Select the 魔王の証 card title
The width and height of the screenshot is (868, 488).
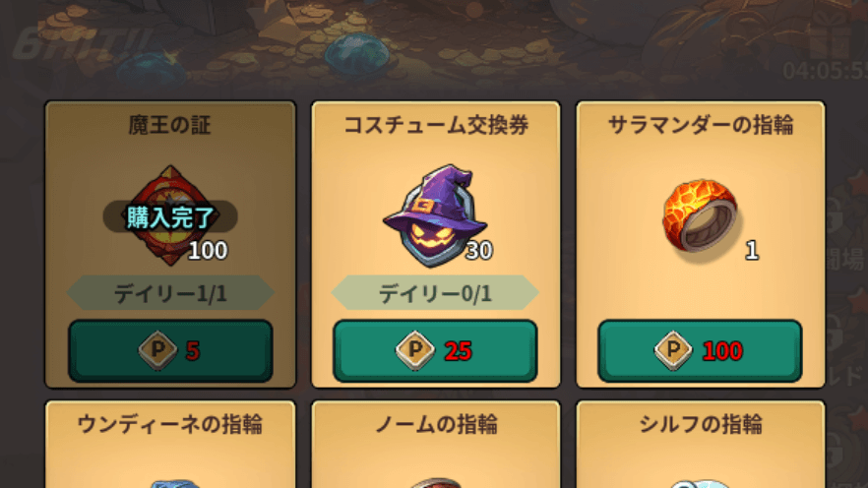click(x=170, y=125)
